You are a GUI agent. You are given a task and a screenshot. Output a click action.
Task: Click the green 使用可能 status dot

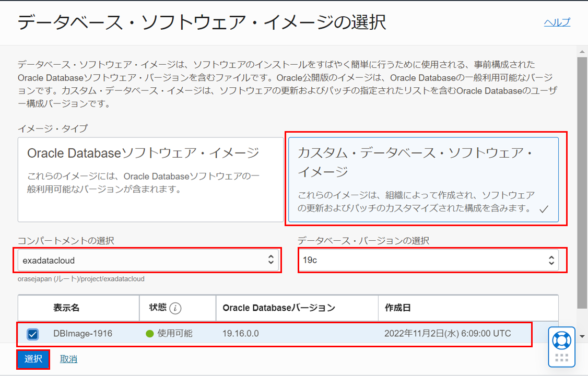tap(150, 334)
